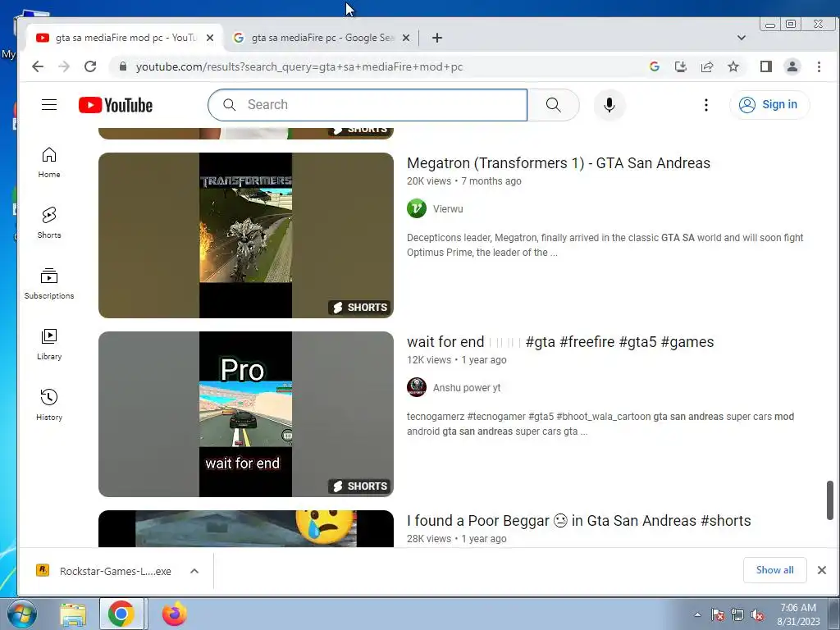Open History in the sidebar
840x630 pixels.
pos(49,404)
